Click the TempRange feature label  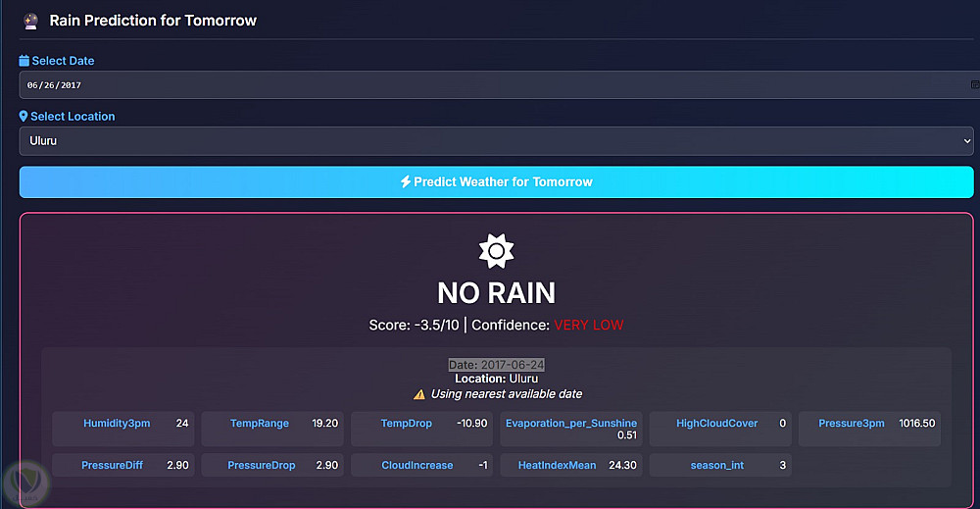[260, 424]
